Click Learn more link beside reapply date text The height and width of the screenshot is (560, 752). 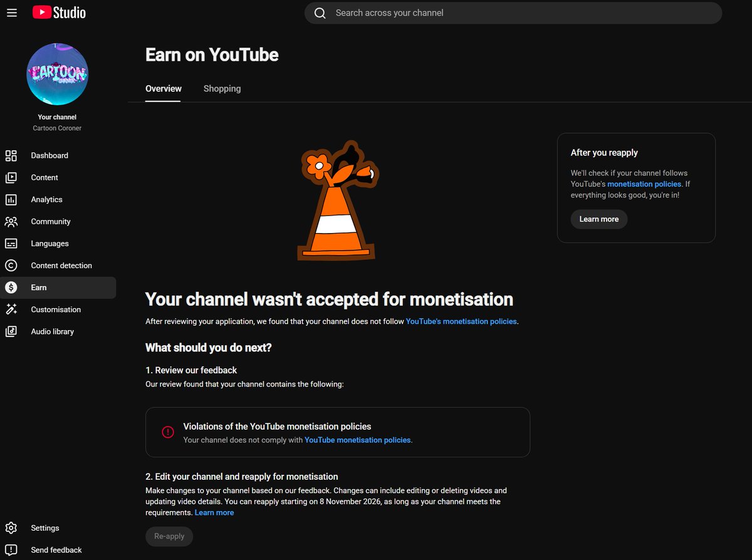pos(214,513)
